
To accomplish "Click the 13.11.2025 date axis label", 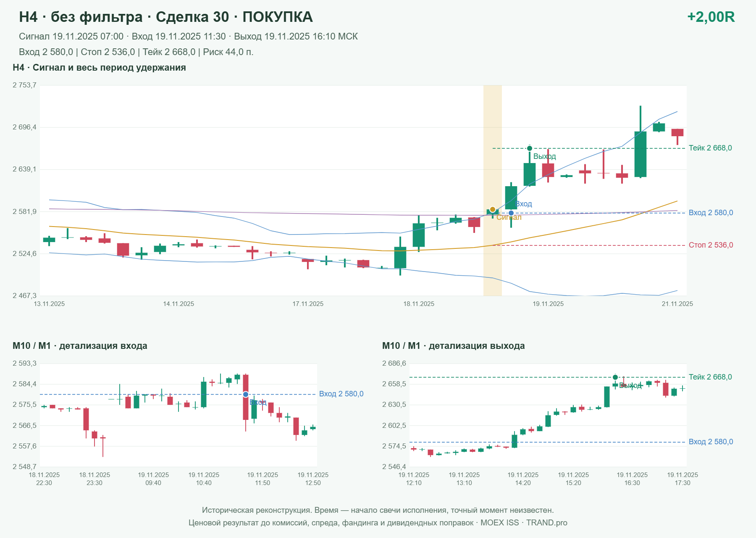I will pyautogui.click(x=49, y=304).
